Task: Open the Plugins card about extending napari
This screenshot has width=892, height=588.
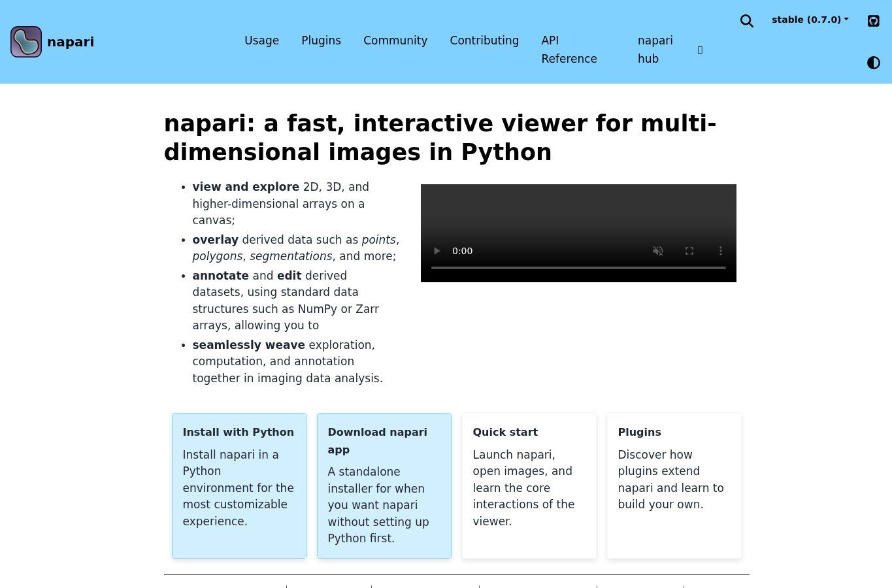Action: pos(674,485)
